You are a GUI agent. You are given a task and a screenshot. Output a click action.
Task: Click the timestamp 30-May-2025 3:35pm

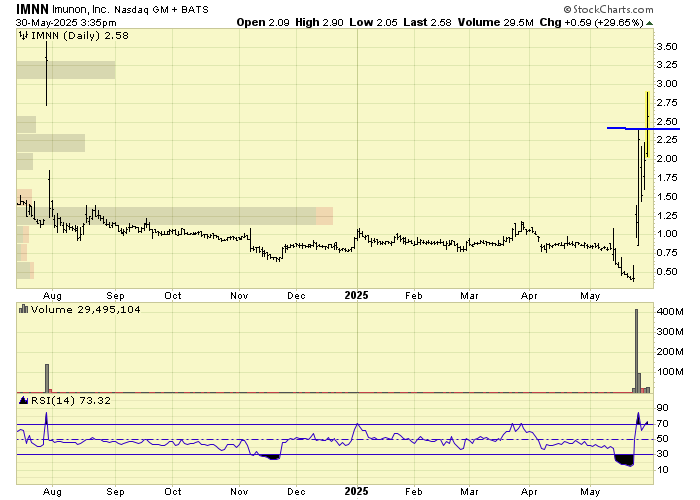pyautogui.click(x=66, y=22)
